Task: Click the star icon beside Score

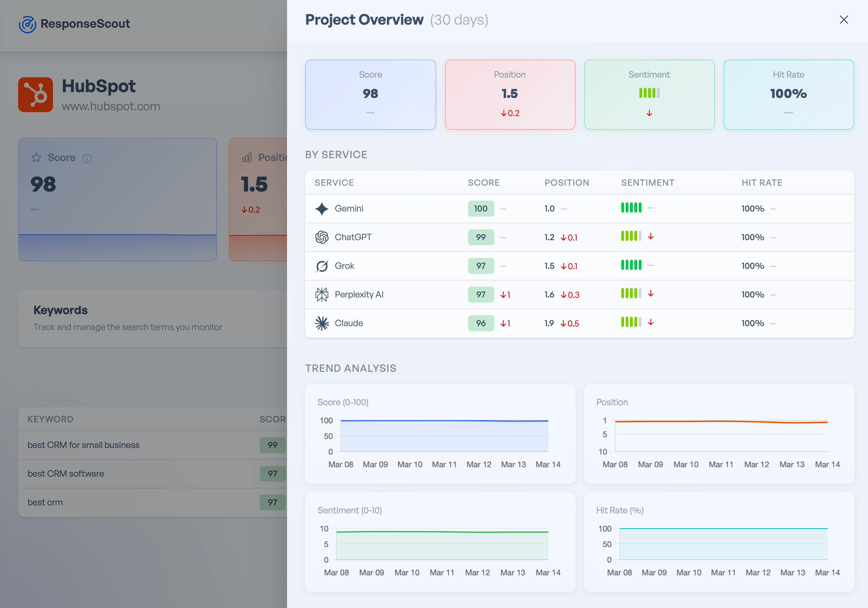Action: point(36,157)
